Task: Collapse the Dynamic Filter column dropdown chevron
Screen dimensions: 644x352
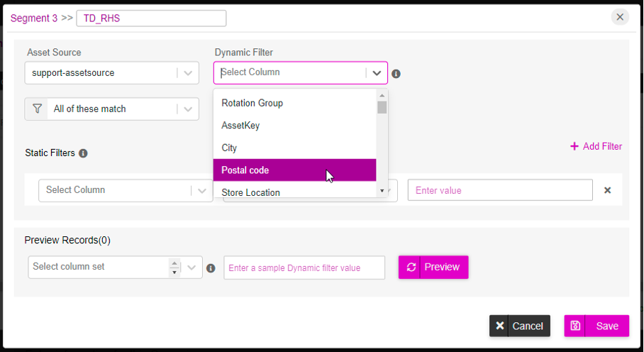Action: [x=377, y=73]
